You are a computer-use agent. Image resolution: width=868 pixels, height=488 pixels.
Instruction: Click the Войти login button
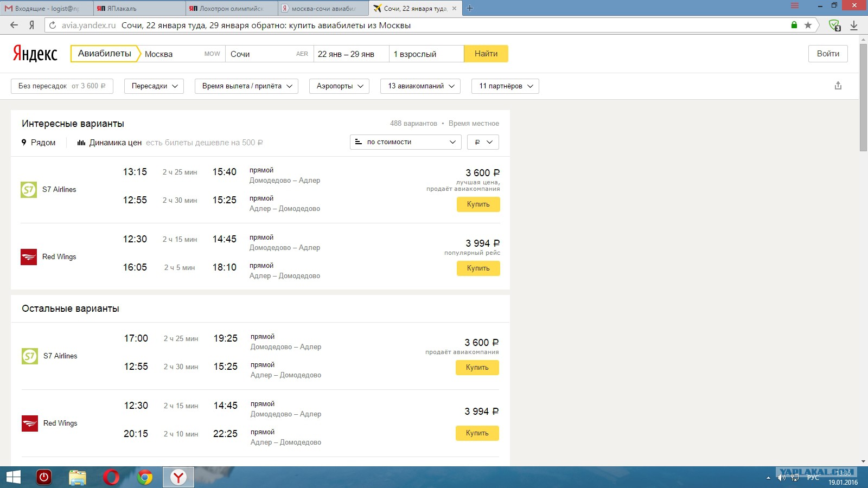click(828, 54)
